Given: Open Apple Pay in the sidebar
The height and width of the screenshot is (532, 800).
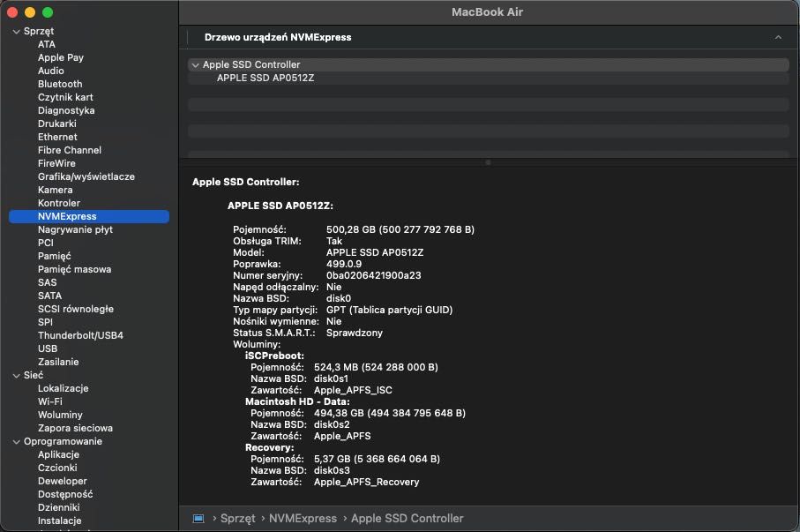Looking at the screenshot, I should click(61, 57).
